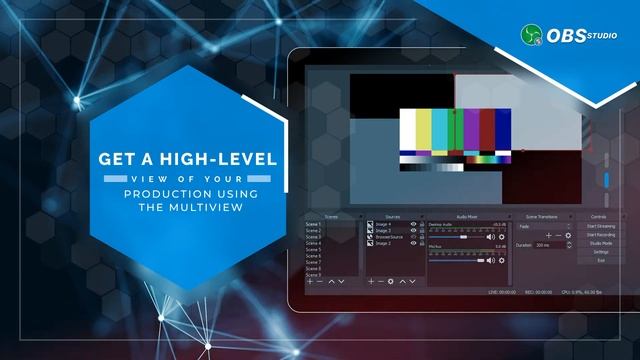Lock the BrowserSource source

pyautogui.click(x=422, y=237)
